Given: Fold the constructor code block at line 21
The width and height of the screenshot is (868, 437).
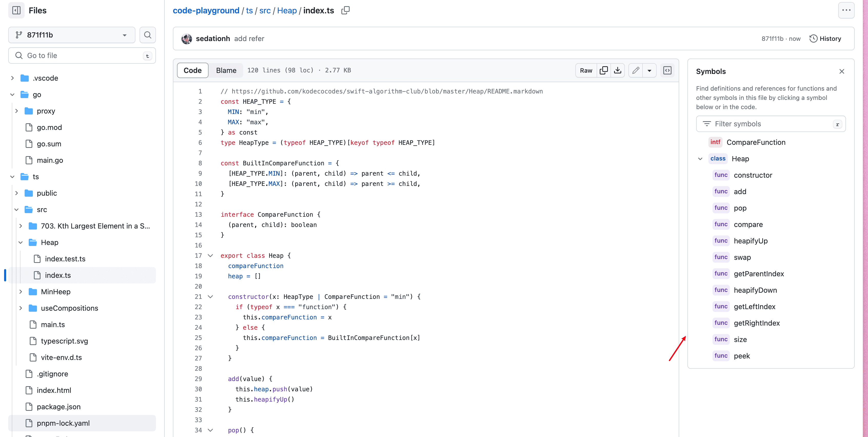Looking at the screenshot, I should (210, 296).
